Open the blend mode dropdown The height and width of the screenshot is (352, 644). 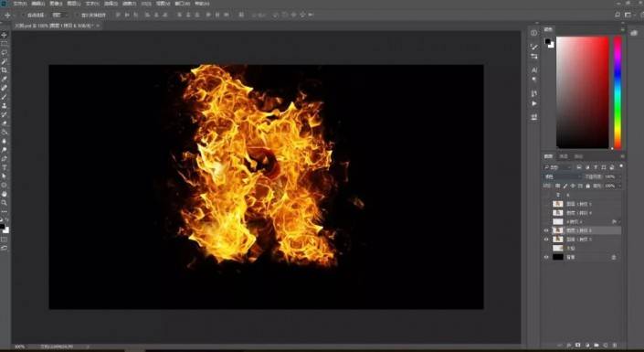click(563, 176)
